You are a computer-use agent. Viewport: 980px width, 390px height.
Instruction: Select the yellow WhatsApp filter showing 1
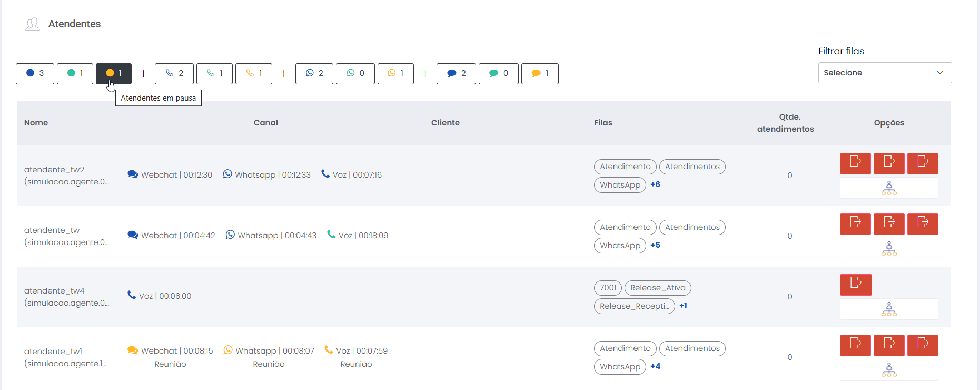[x=395, y=73]
